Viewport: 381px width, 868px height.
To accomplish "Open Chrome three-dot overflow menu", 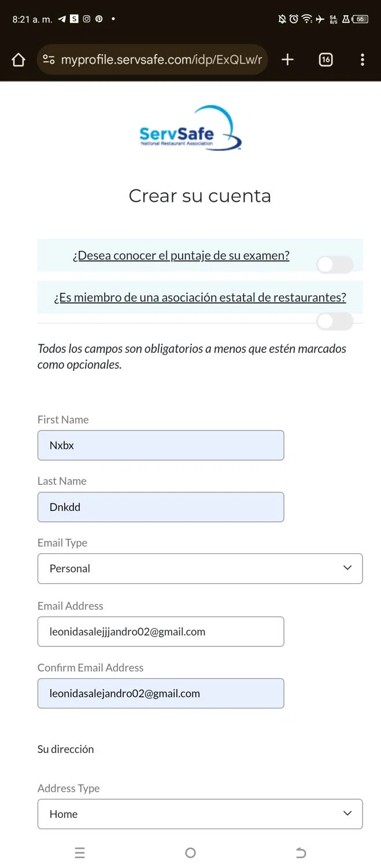I will click(362, 60).
